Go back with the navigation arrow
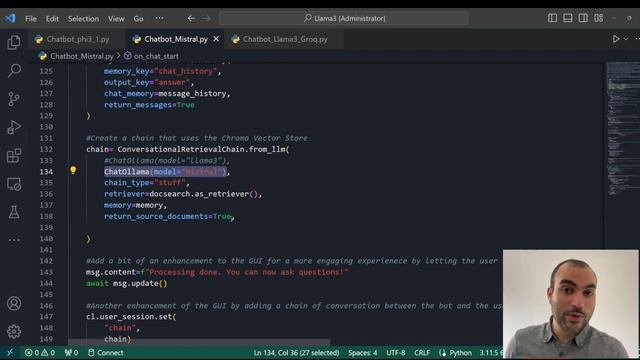 click(x=191, y=18)
